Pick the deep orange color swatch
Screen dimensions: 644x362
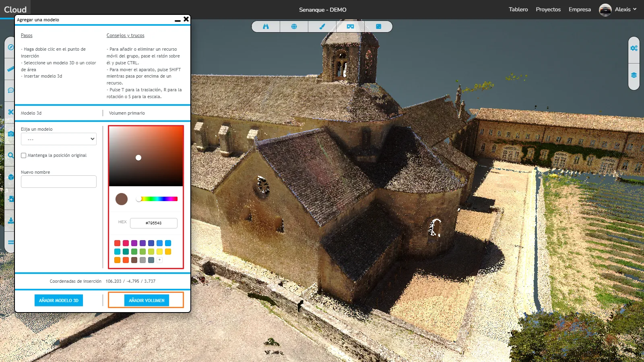click(x=126, y=260)
